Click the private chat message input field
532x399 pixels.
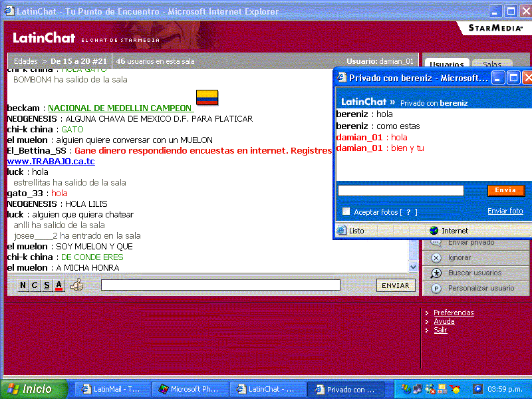point(401,190)
